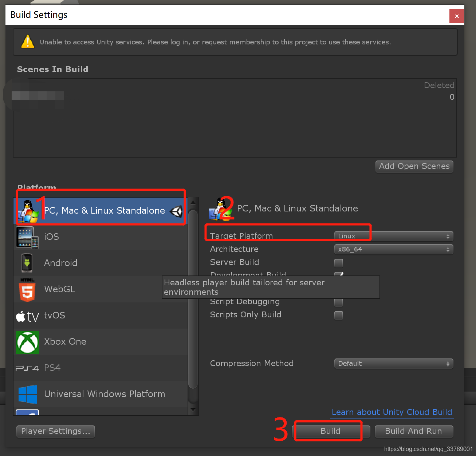Click the Scenes In Build heading
The height and width of the screenshot is (456, 476).
click(53, 70)
